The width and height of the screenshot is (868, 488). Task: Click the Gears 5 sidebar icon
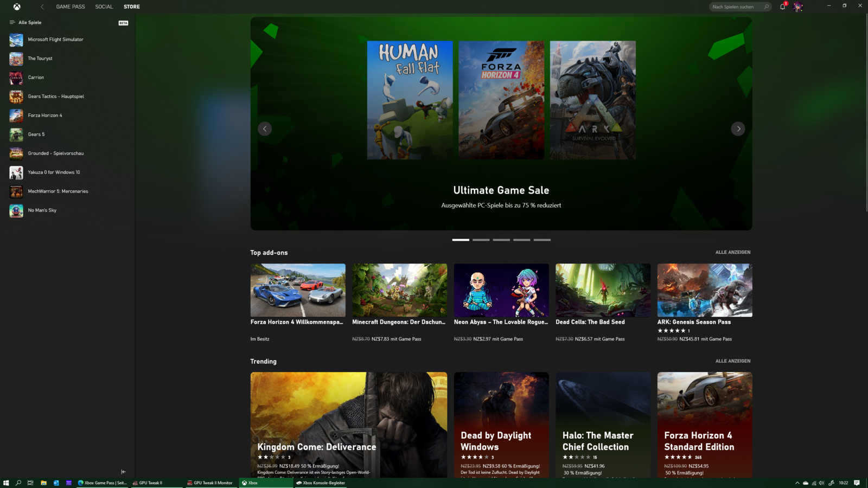point(16,134)
